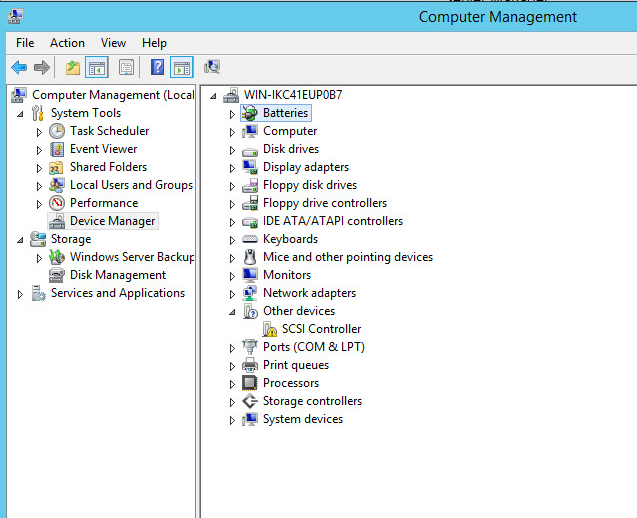The image size is (637, 518).
Task: Toggle Show/Hide Action Pane toolbar icon
Action: [182, 67]
